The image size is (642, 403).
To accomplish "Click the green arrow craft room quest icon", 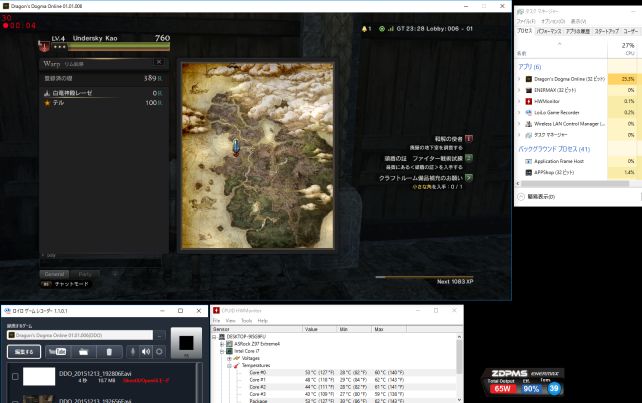I will point(469,178).
